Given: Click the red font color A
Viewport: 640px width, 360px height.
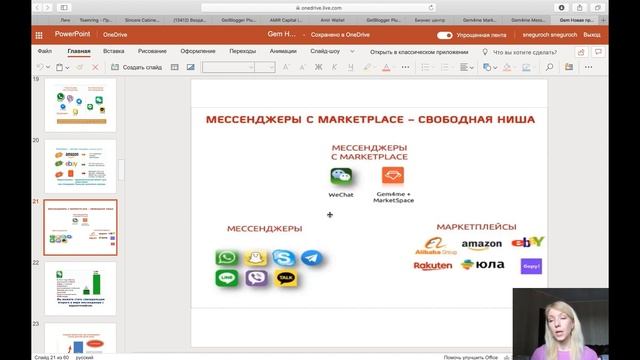Looking at the screenshot, I should point(386,67).
